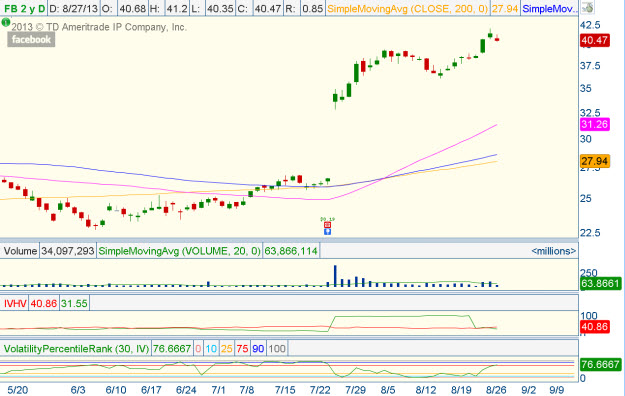The height and width of the screenshot is (396, 625).
Task: Click the green 76.6667 axis bubble
Action: (x=600, y=364)
